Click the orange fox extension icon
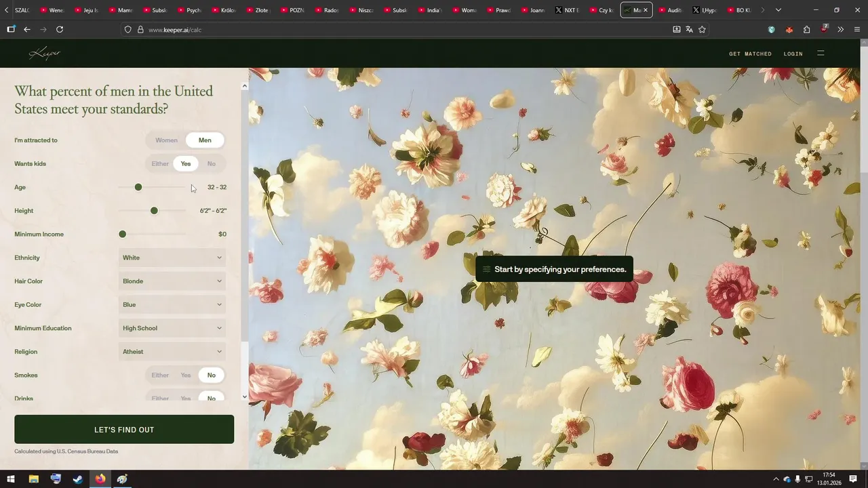 click(x=789, y=29)
